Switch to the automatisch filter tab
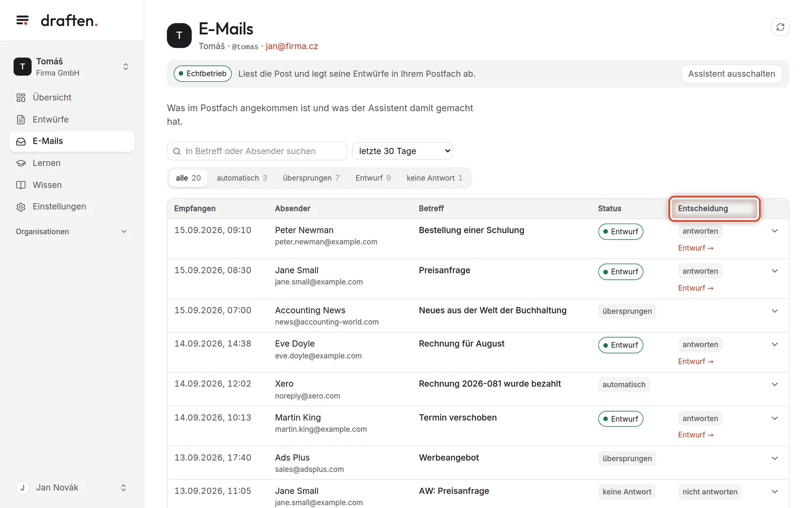The image size is (812, 508). (x=242, y=178)
